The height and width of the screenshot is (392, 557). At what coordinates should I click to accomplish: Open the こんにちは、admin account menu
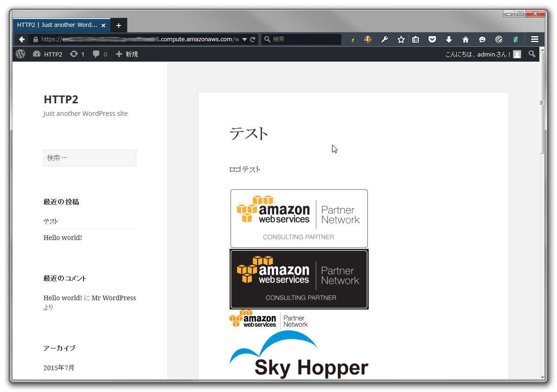point(483,54)
